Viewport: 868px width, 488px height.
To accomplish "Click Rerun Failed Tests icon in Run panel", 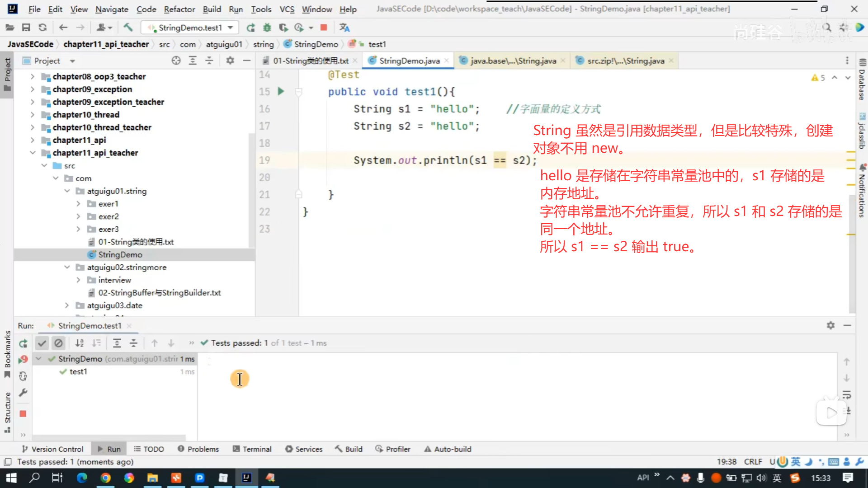I will (x=23, y=360).
